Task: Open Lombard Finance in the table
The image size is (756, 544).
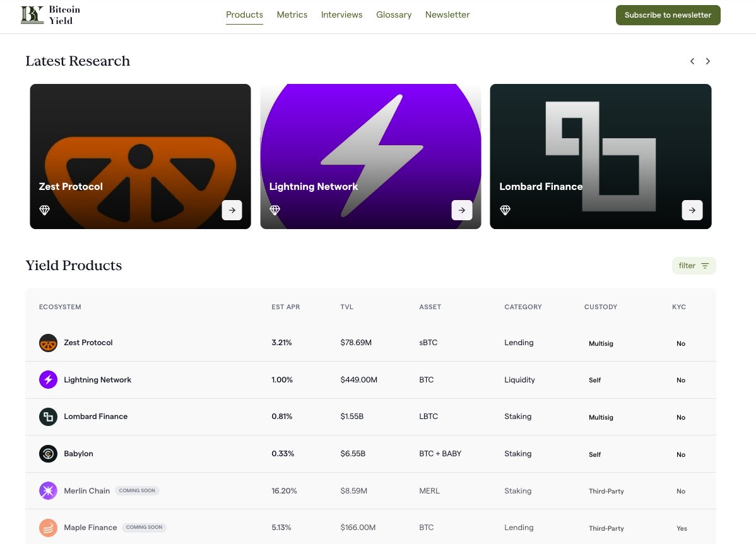Action: (x=95, y=416)
